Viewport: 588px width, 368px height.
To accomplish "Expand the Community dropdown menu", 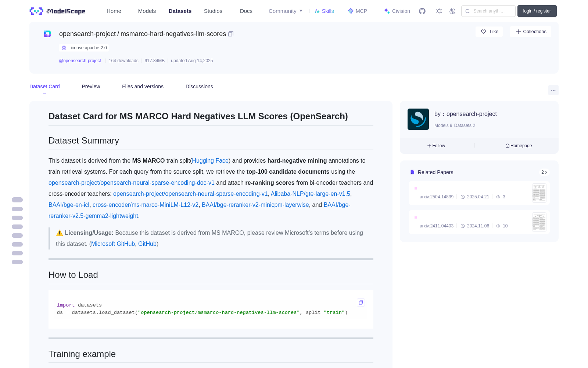I will [x=286, y=11].
